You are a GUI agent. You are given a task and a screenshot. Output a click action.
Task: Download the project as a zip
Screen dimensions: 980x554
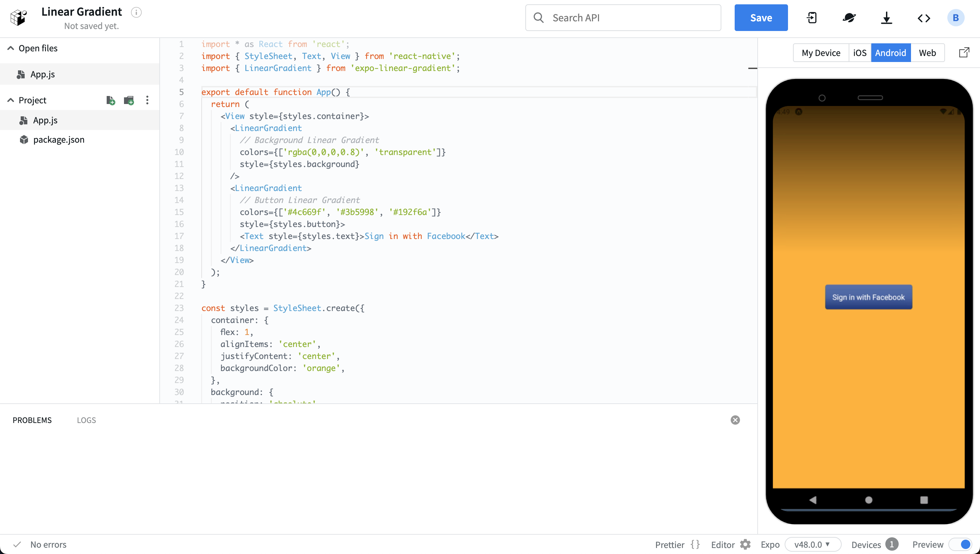[886, 18]
